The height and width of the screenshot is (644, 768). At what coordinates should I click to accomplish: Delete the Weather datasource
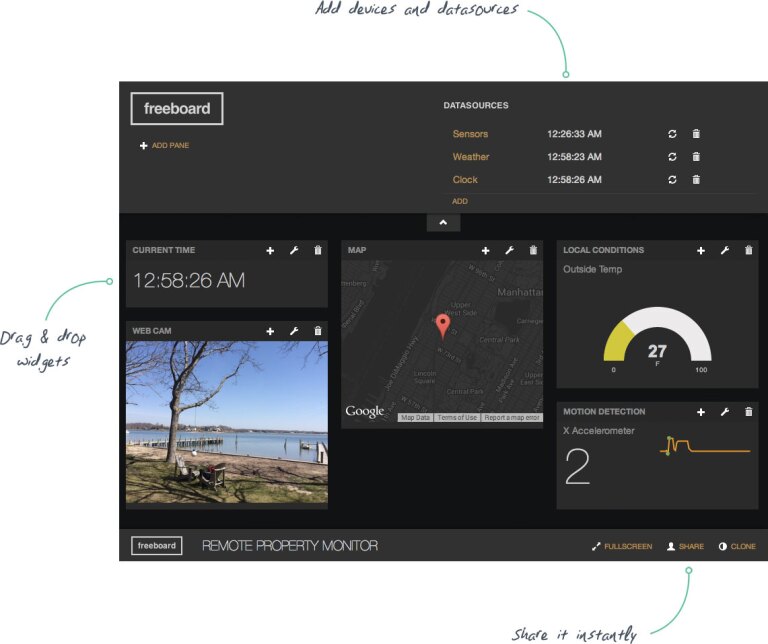pyautogui.click(x=696, y=157)
